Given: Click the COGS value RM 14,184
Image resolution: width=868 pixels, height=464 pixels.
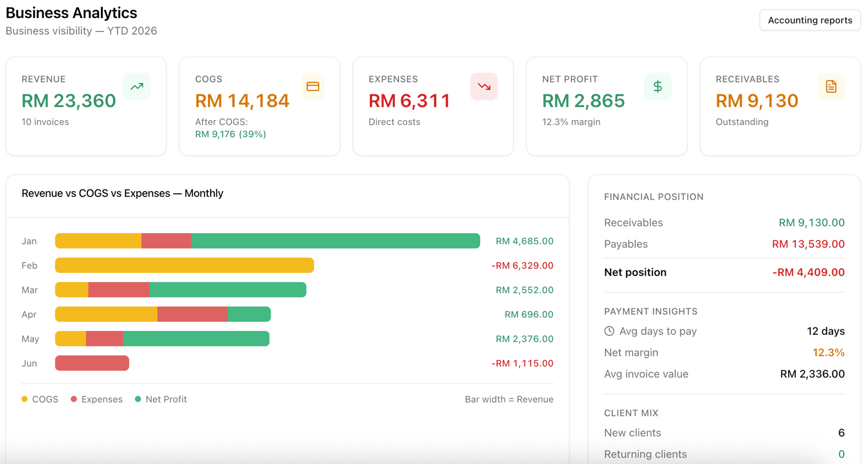Looking at the screenshot, I should pyautogui.click(x=242, y=101).
